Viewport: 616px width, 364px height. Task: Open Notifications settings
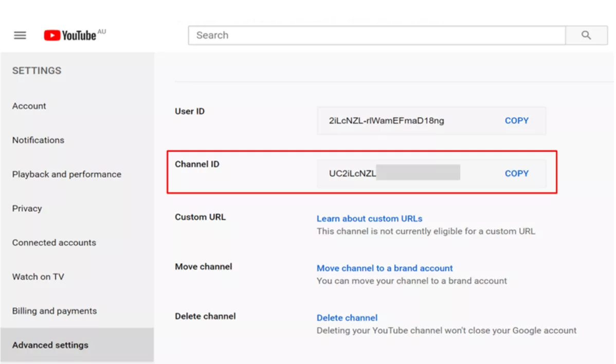(38, 140)
